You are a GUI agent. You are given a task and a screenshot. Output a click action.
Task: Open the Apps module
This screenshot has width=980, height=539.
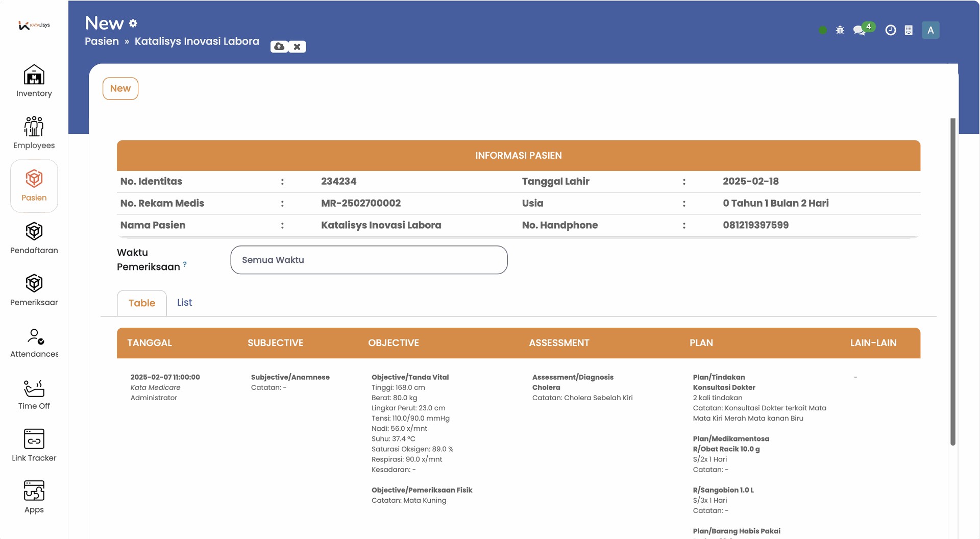click(34, 498)
